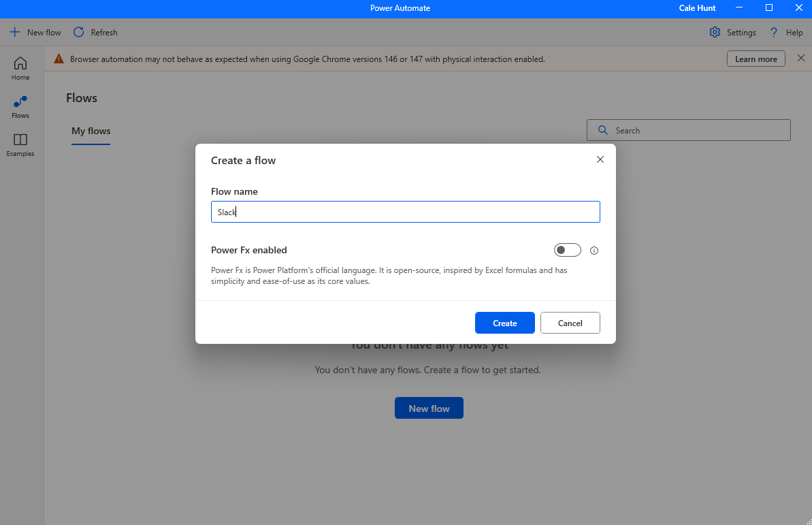Click the Create button

(504, 323)
